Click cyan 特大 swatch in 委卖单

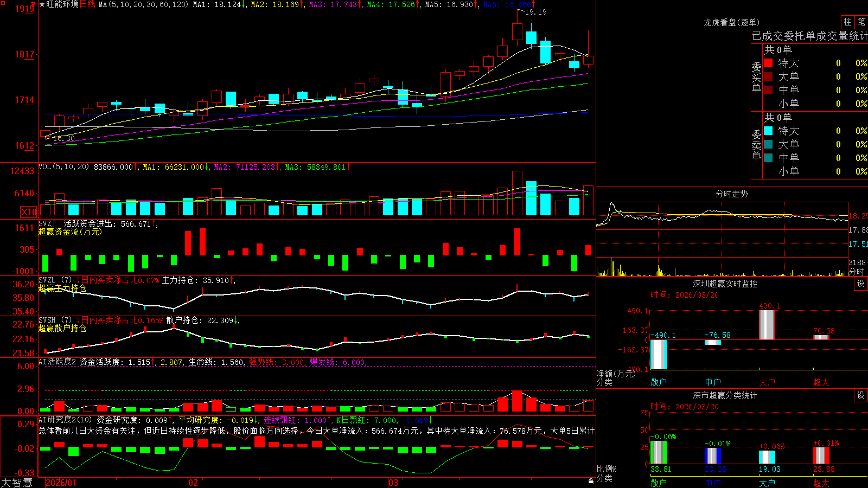(768, 131)
